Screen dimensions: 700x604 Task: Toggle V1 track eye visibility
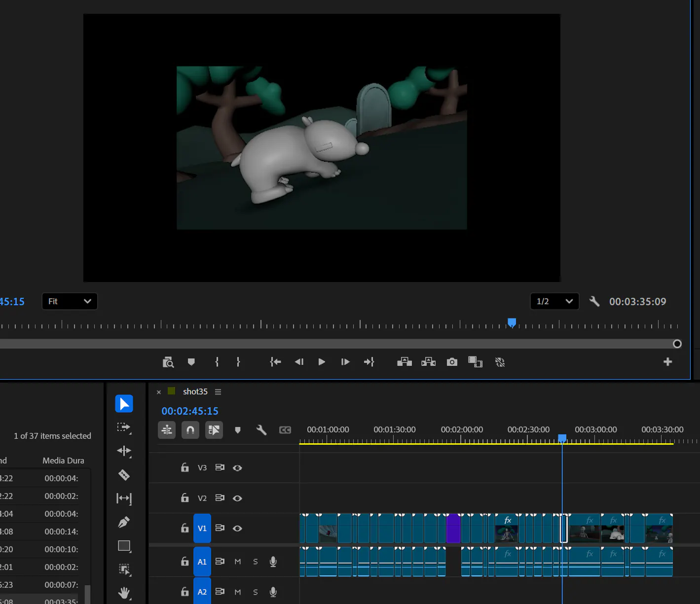click(237, 528)
